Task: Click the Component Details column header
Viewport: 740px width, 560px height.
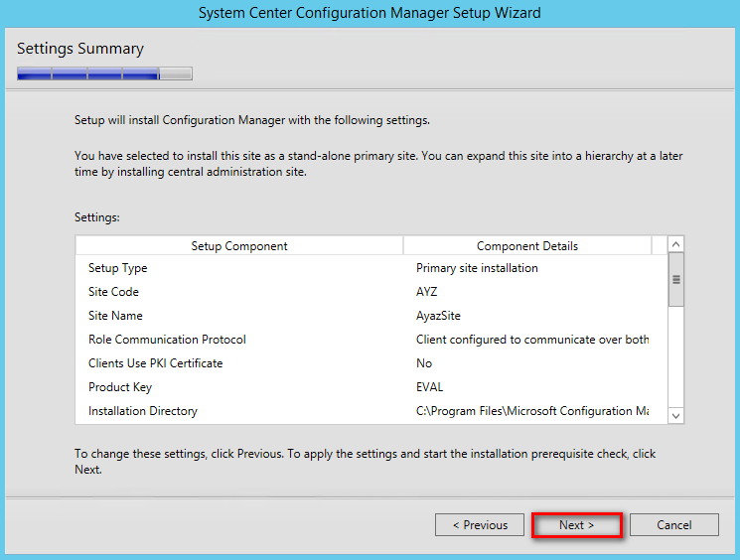Action: click(x=527, y=246)
